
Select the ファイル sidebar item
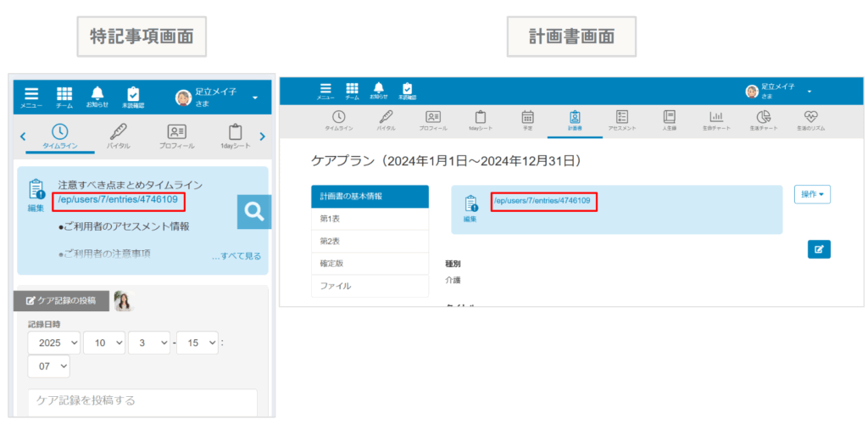[x=370, y=286]
